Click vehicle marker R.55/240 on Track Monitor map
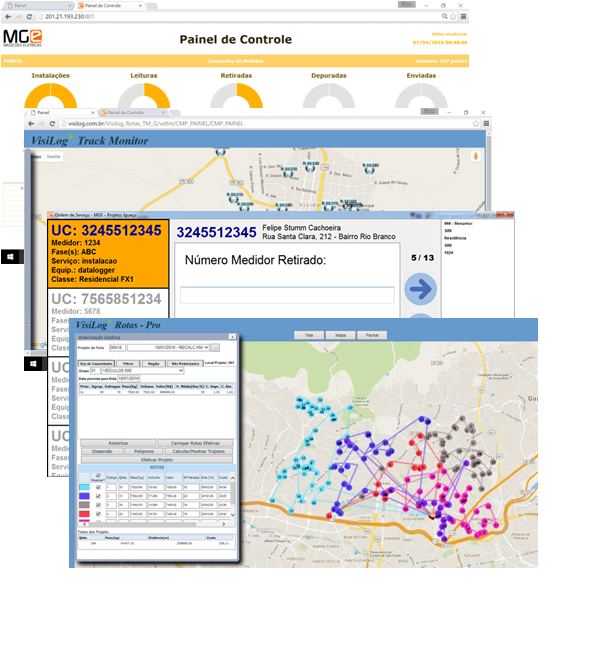 (310, 167)
